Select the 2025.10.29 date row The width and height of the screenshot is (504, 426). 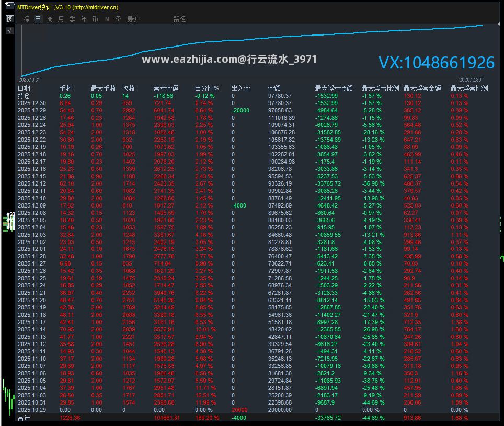[x=32, y=410]
